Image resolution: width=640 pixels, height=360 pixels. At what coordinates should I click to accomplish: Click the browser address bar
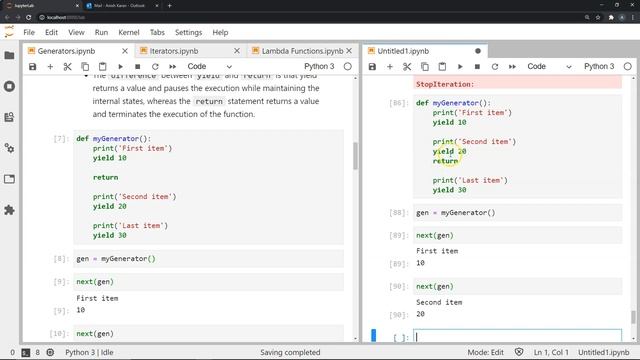(310, 18)
